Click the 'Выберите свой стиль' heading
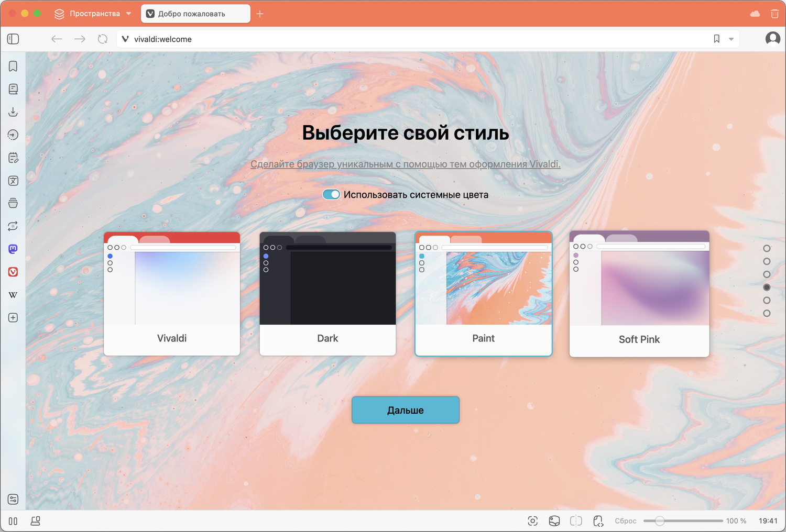Viewport: 786px width, 532px height. point(406,132)
